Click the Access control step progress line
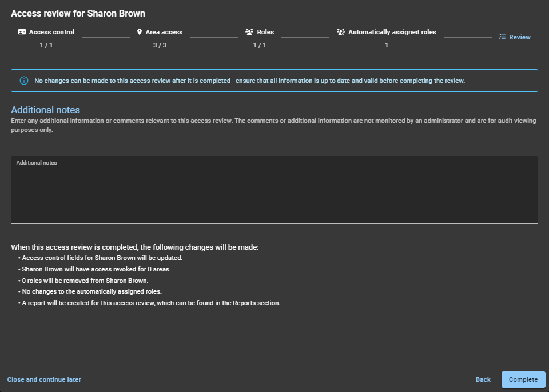Screen dimensions: 549x392 click(105, 36)
